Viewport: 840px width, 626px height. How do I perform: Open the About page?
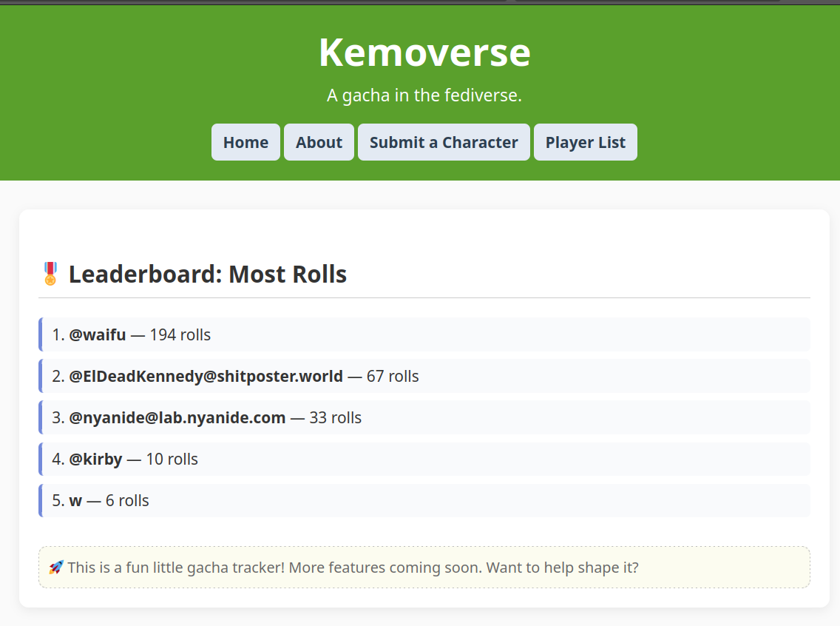pyautogui.click(x=319, y=142)
